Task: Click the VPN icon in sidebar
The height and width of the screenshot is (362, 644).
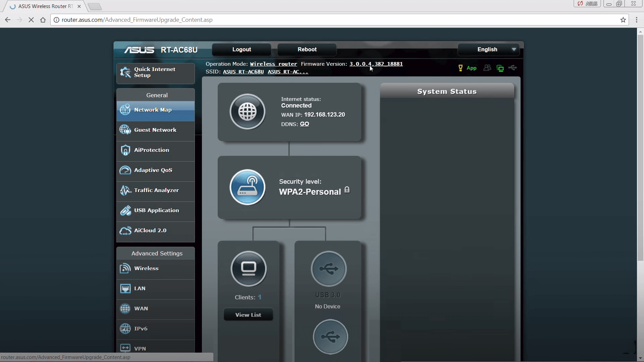Action: point(125,348)
